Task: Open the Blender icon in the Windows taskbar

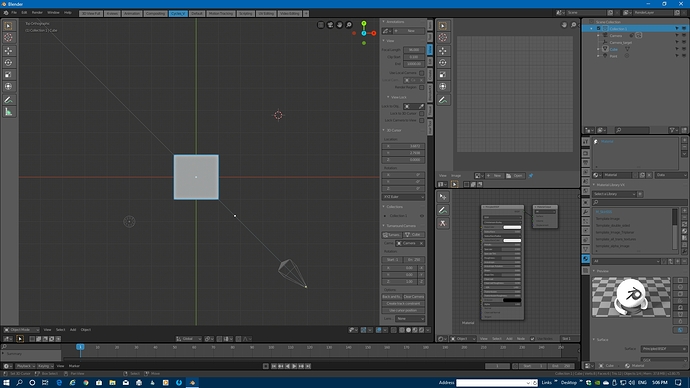Action: point(192,383)
